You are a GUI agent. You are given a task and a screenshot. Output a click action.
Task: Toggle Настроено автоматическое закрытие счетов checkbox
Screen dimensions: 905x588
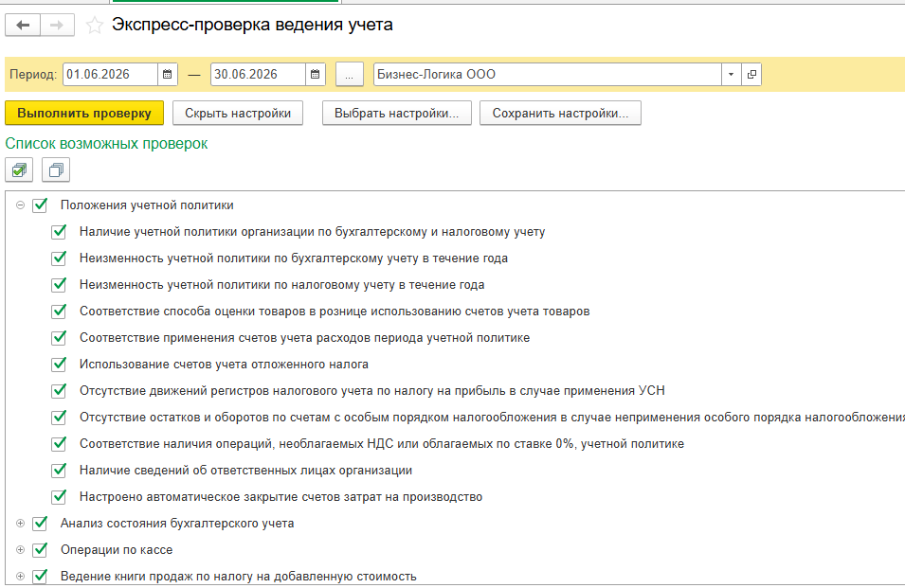59,497
